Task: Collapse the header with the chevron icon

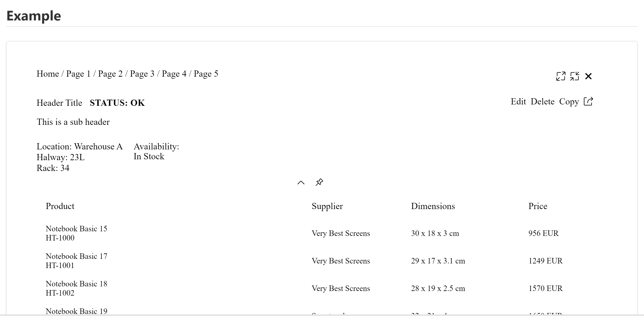Action: point(301,183)
